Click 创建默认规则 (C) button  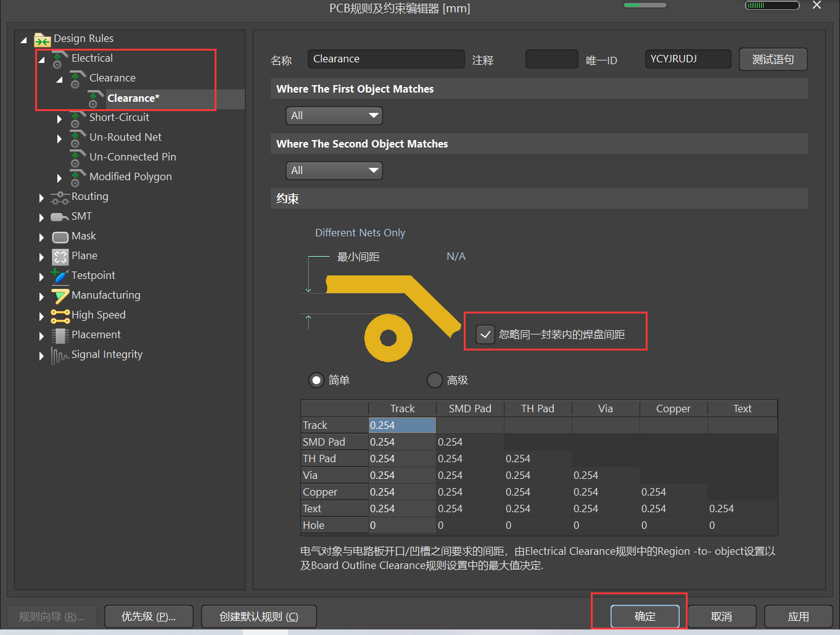pos(259,616)
